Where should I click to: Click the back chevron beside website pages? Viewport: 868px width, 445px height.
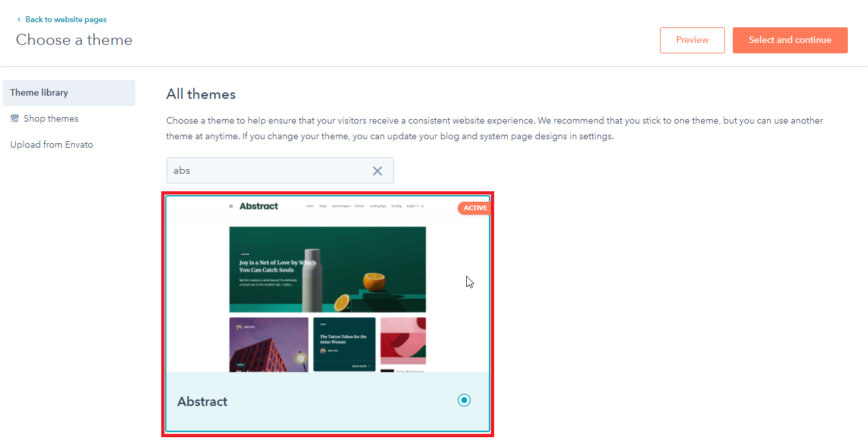(19, 20)
